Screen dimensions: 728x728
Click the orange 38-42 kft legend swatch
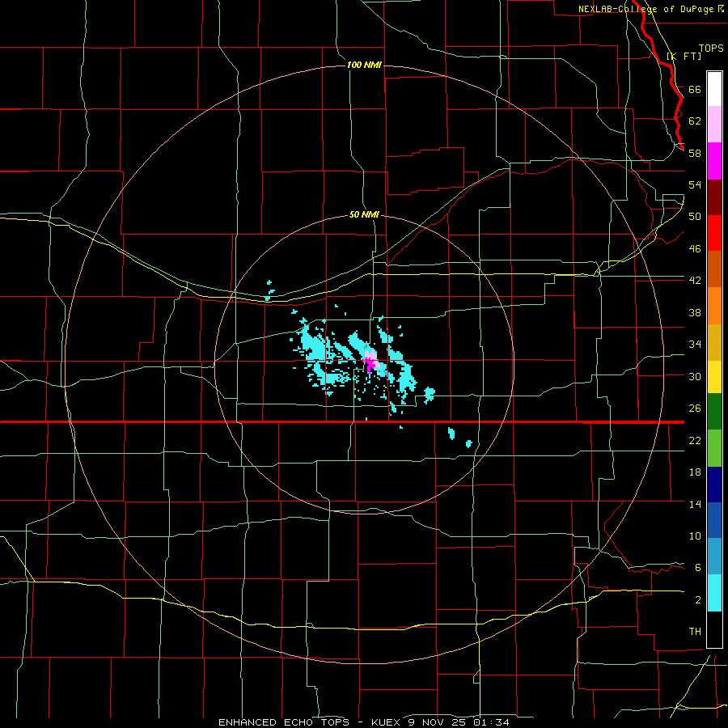pos(714,306)
